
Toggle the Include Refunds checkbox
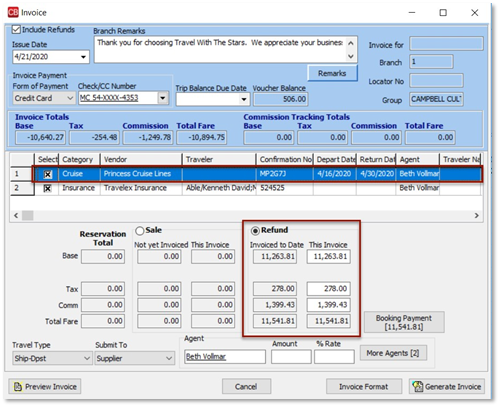pos(16,29)
